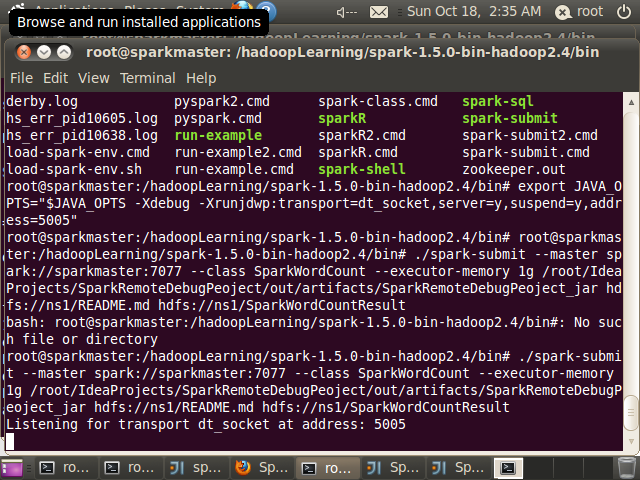
Task: Click the sparkR2.cmd file name
Action: (x=362, y=135)
